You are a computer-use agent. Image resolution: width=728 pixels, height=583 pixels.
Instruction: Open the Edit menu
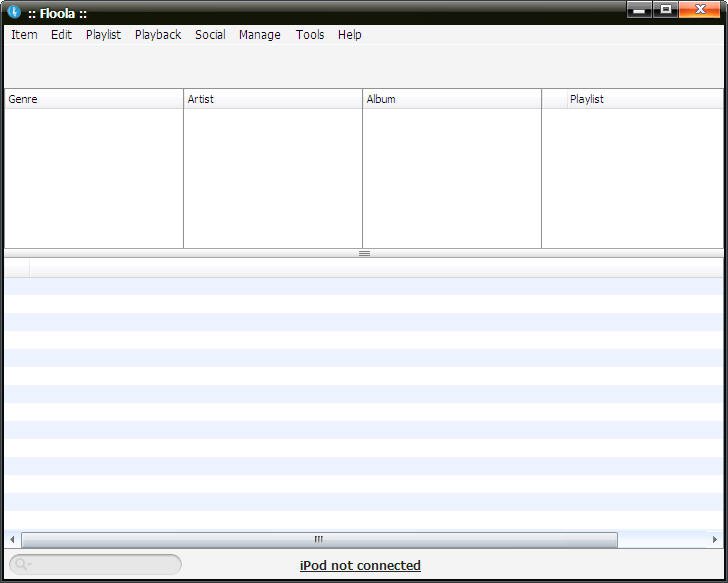pyautogui.click(x=61, y=35)
